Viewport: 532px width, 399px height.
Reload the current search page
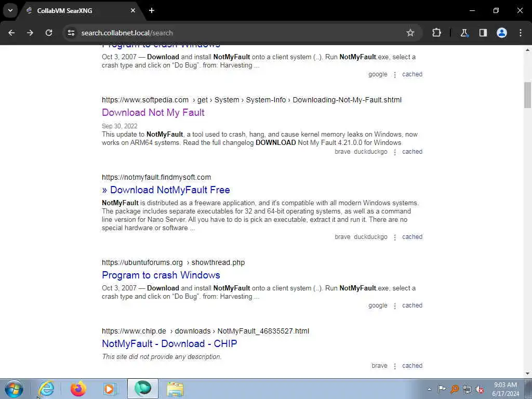tap(49, 33)
